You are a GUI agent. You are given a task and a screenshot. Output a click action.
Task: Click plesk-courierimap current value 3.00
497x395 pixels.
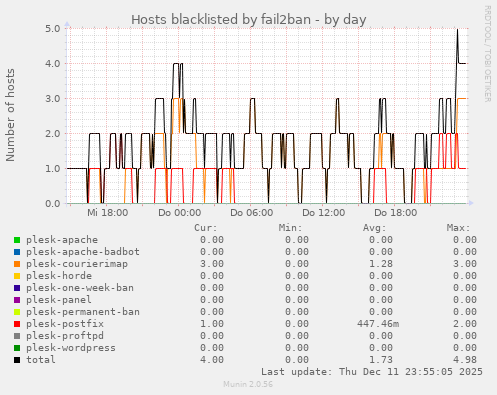pyautogui.click(x=212, y=264)
